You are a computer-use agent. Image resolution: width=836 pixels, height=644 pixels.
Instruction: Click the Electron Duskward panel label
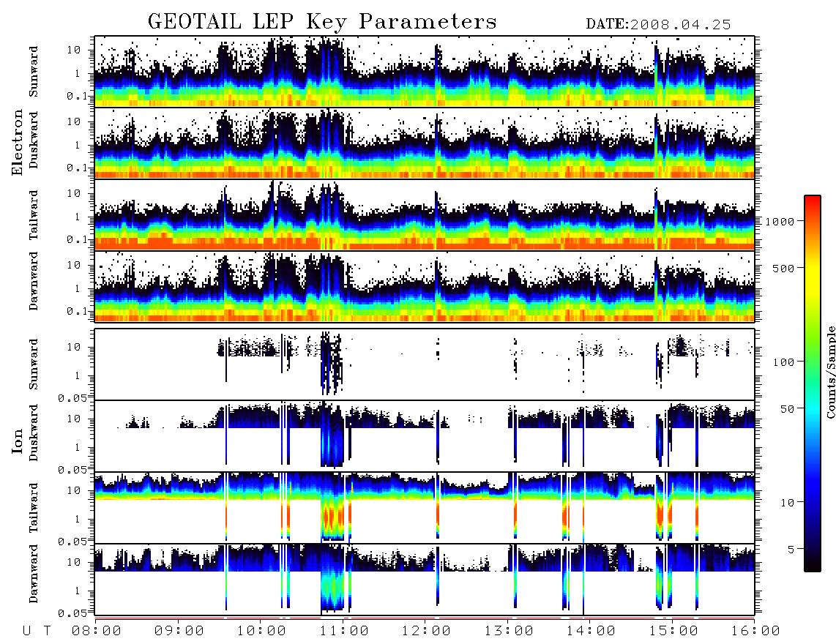point(33,140)
